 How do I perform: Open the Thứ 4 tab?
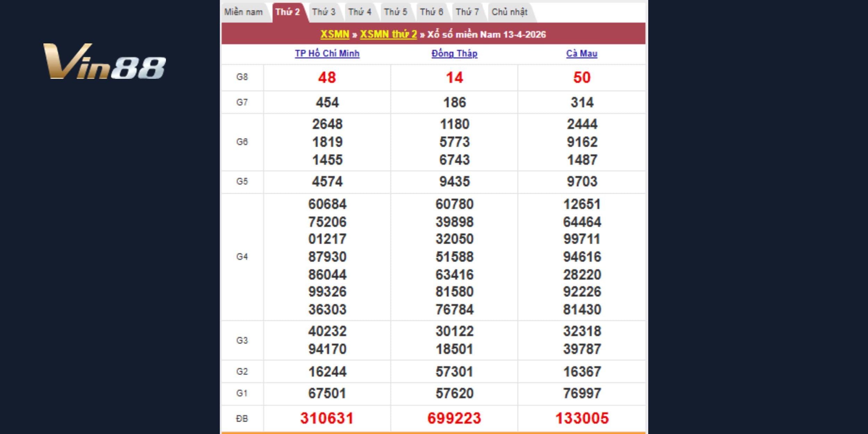pos(360,12)
